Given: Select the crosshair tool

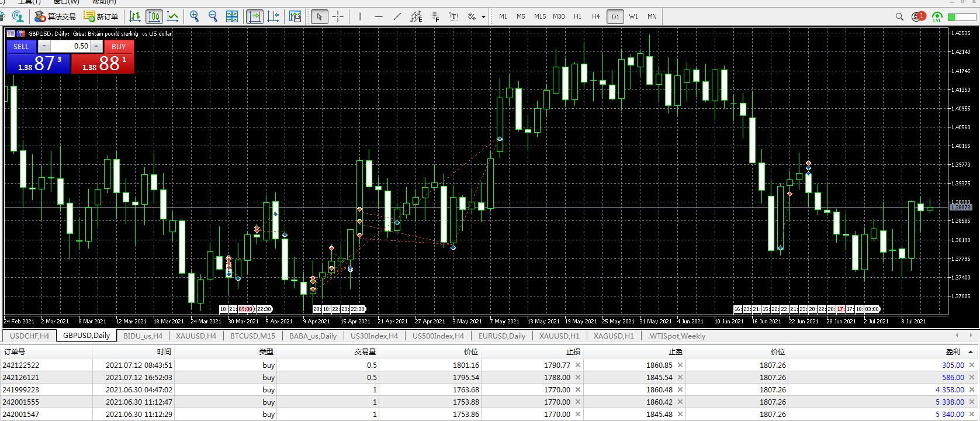Looking at the screenshot, I should pos(338,16).
